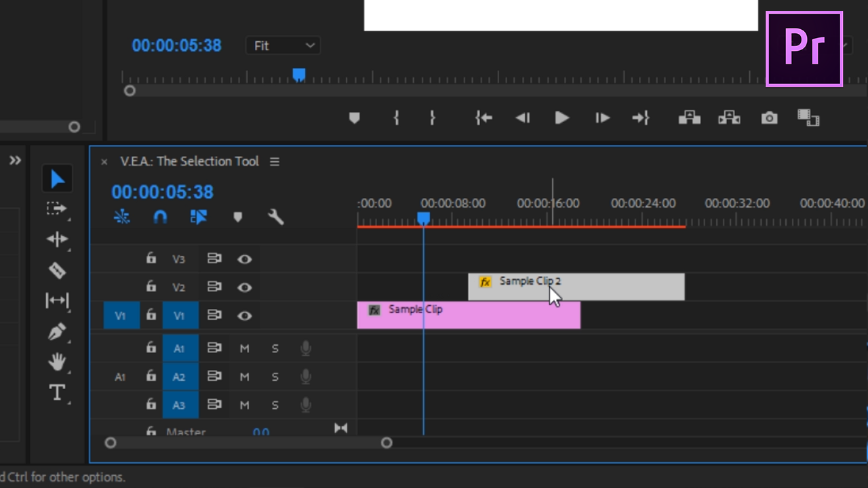Target the V2 track label
The width and height of the screenshot is (868, 488).
(x=179, y=287)
